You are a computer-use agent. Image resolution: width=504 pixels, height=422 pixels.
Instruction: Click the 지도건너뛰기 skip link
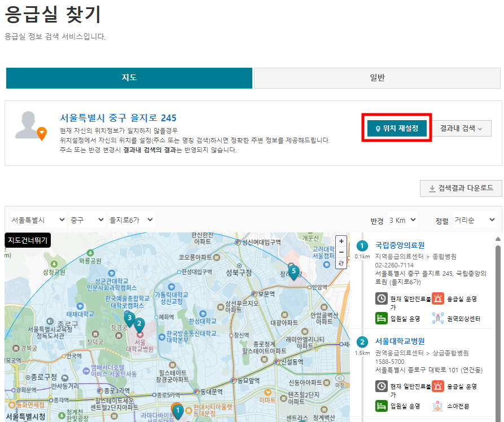(x=28, y=240)
